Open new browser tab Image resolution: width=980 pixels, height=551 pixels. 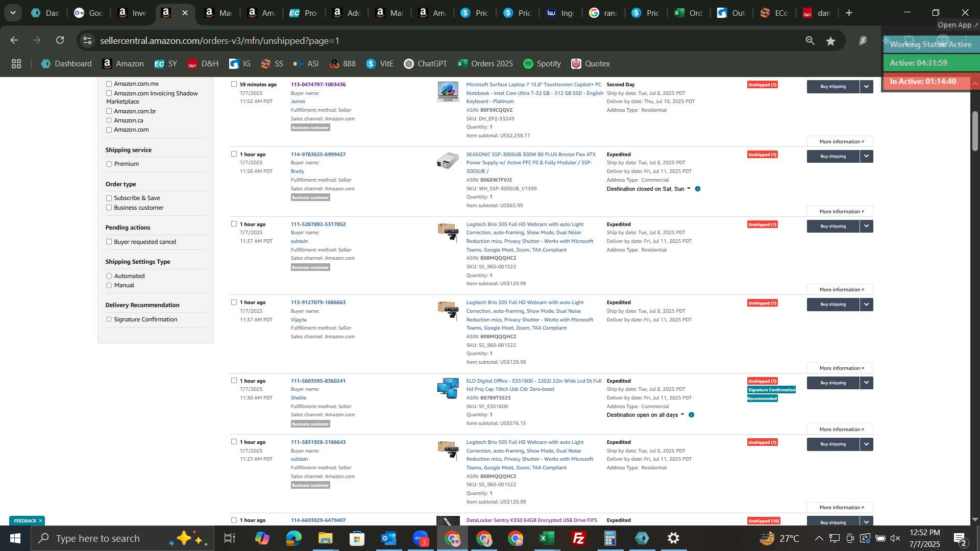(849, 13)
